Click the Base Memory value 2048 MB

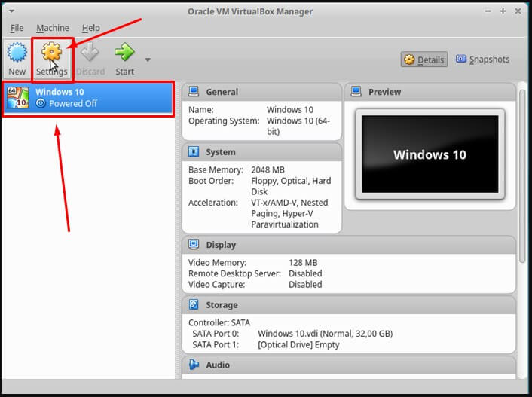click(268, 169)
